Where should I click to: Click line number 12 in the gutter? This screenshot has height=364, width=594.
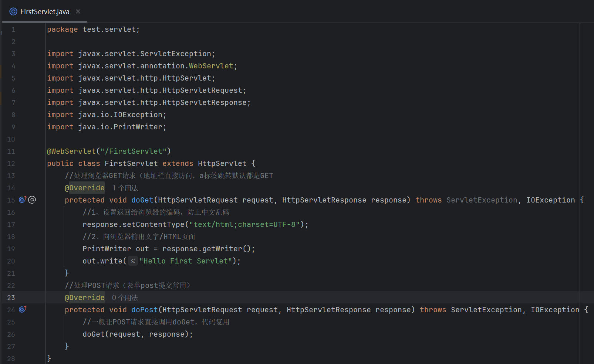[x=11, y=164]
